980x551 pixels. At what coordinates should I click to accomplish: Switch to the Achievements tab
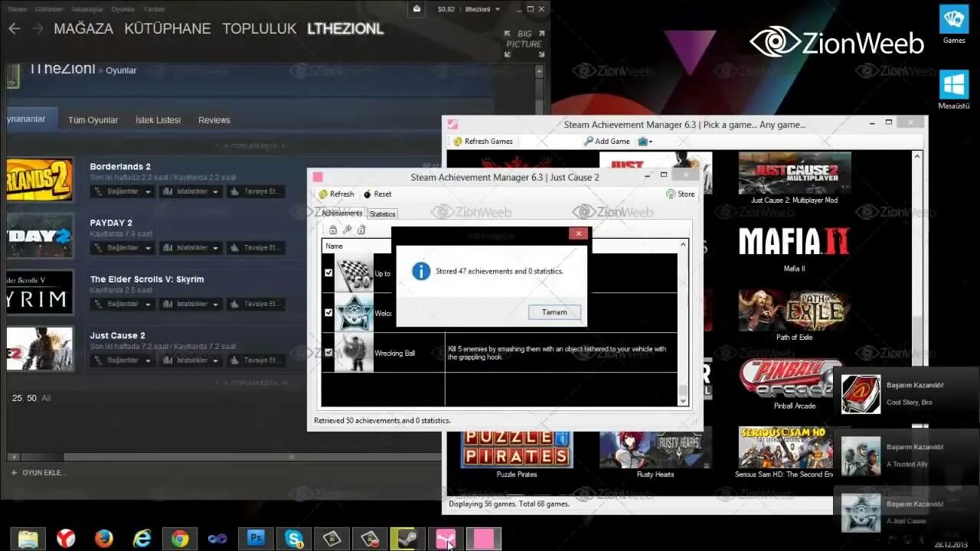click(341, 214)
